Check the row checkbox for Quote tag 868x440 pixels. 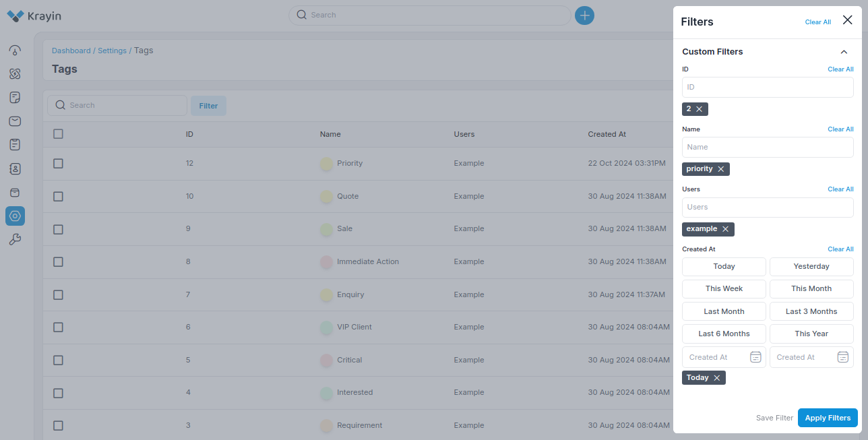(58, 197)
